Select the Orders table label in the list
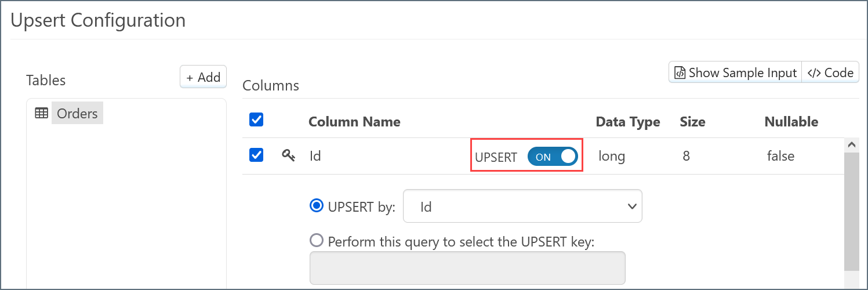This screenshot has height=290, width=868. click(77, 114)
